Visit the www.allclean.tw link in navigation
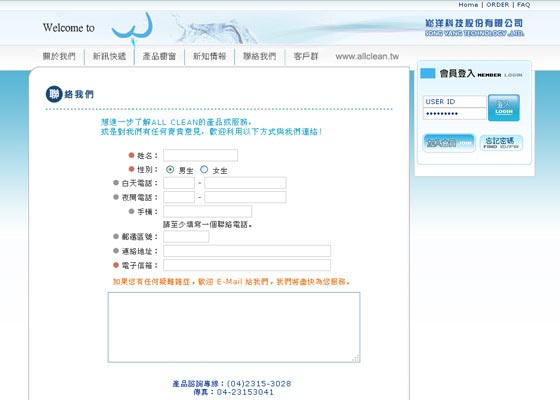560x400 pixels. pos(367,56)
